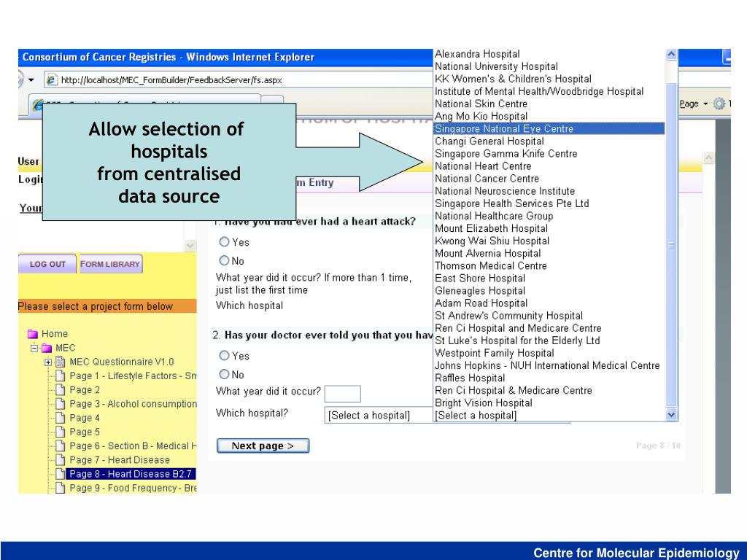Select Changi General Hospital
This screenshot has width=747, height=560.
click(489, 141)
